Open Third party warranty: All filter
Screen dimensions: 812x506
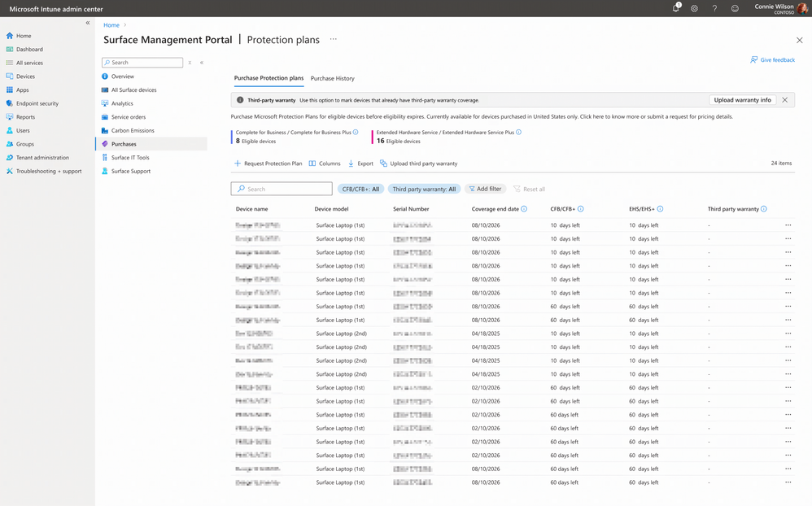coord(424,189)
